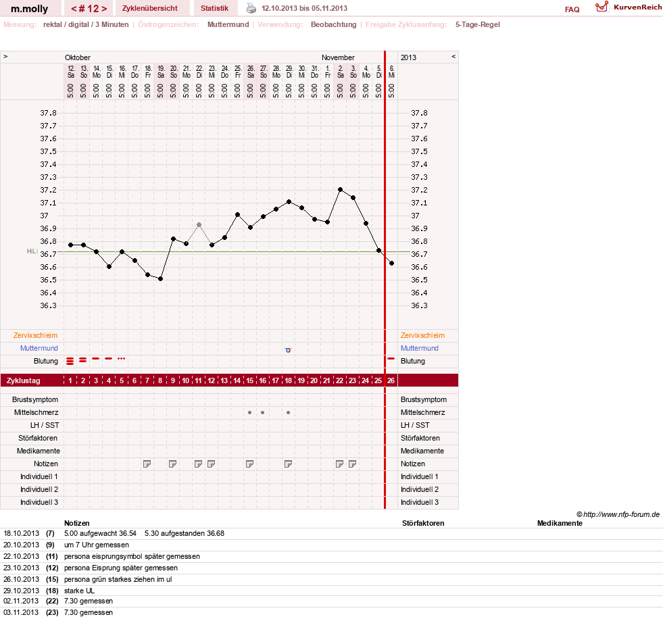
Task: Open note icon on cycle day 15
Action: click(x=249, y=464)
